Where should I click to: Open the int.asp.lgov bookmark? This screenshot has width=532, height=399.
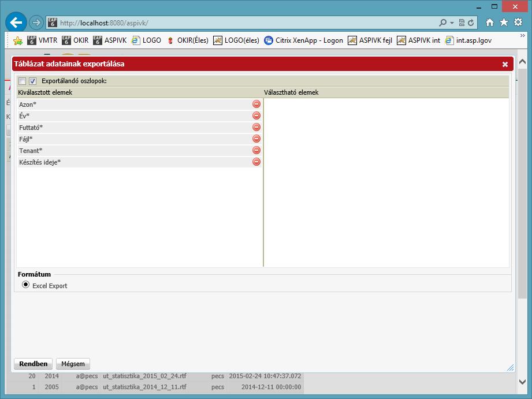tap(468, 40)
